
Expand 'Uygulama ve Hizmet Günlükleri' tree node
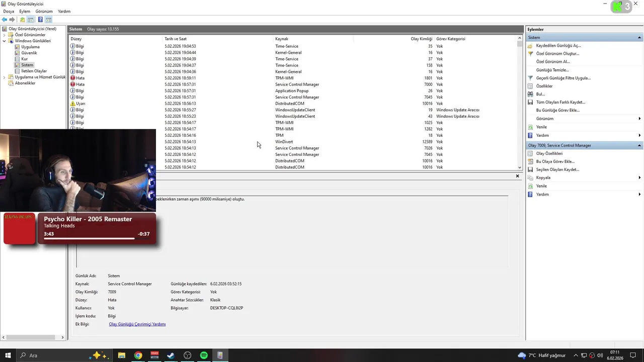click(x=4, y=77)
